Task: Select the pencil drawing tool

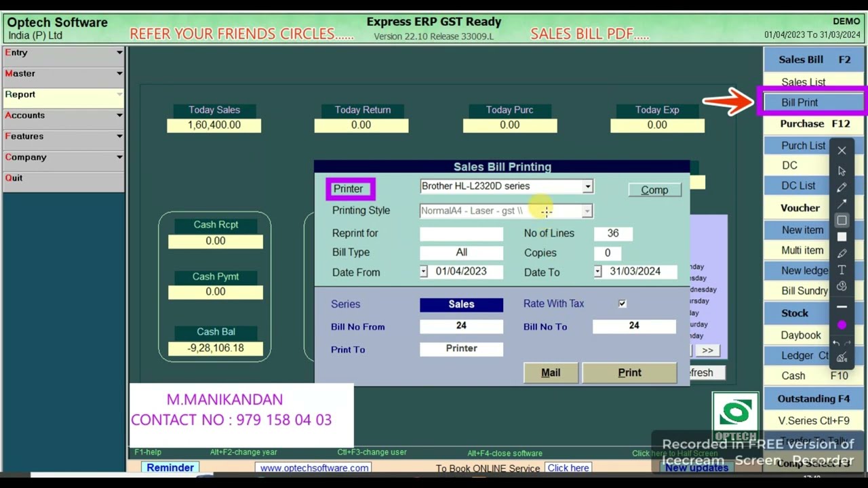Action: 842,188
